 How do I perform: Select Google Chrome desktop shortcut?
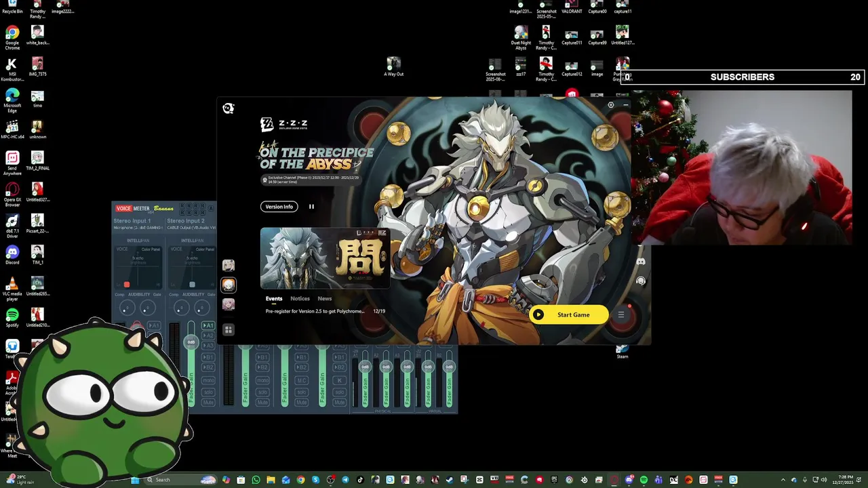tap(12, 39)
